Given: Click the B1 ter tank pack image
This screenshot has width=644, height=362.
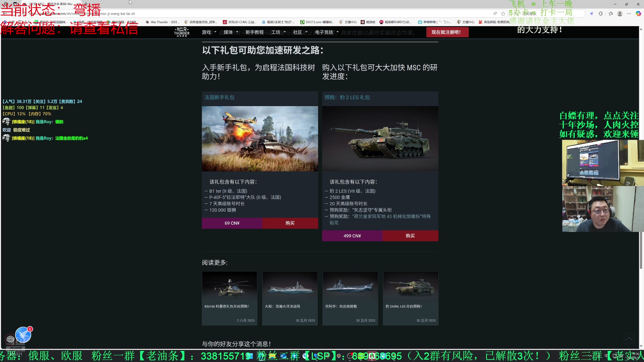Looking at the screenshot, I should coord(260,139).
